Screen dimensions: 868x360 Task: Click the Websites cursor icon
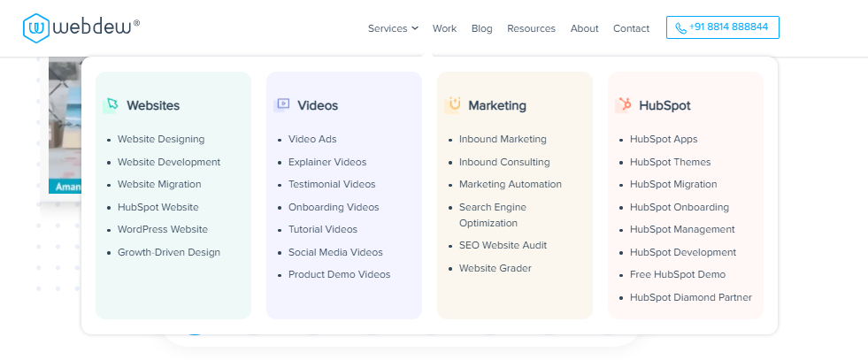pyautogui.click(x=111, y=104)
